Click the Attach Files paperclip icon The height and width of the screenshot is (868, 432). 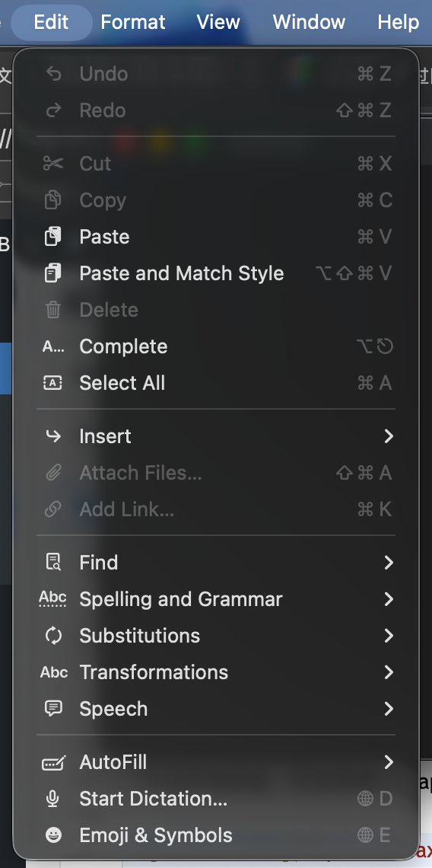53,473
